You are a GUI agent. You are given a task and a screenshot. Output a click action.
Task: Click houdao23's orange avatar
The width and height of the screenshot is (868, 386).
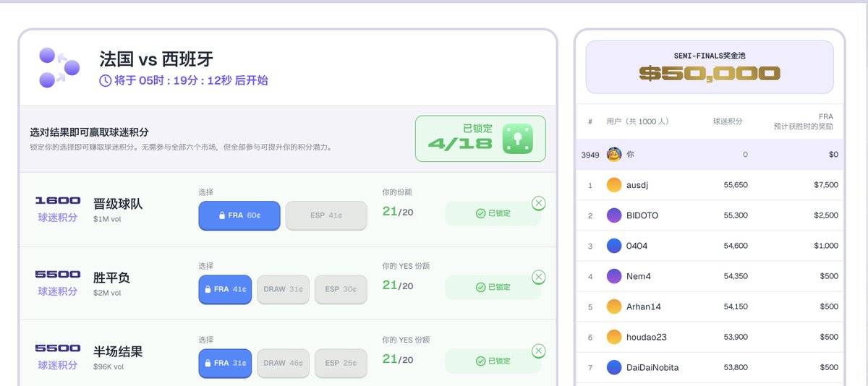614,337
